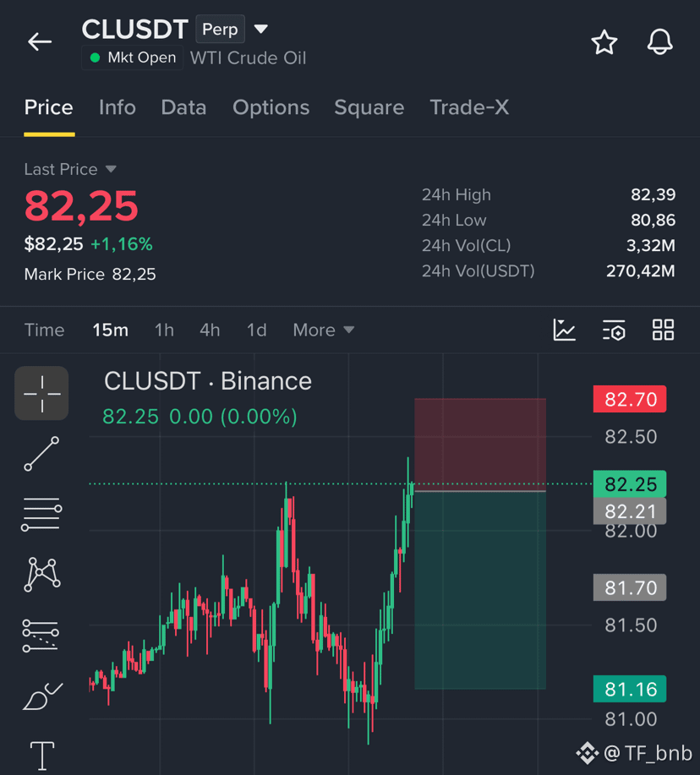Expand the More timeframes dropdown
The height and width of the screenshot is (775, 700).
click(324, 330)
